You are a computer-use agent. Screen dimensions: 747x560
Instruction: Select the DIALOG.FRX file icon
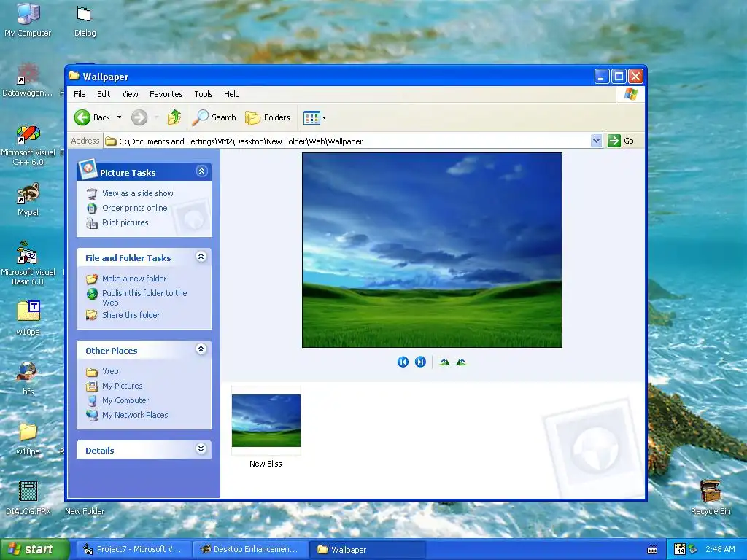pyautogui.click(x=28, y=497)
